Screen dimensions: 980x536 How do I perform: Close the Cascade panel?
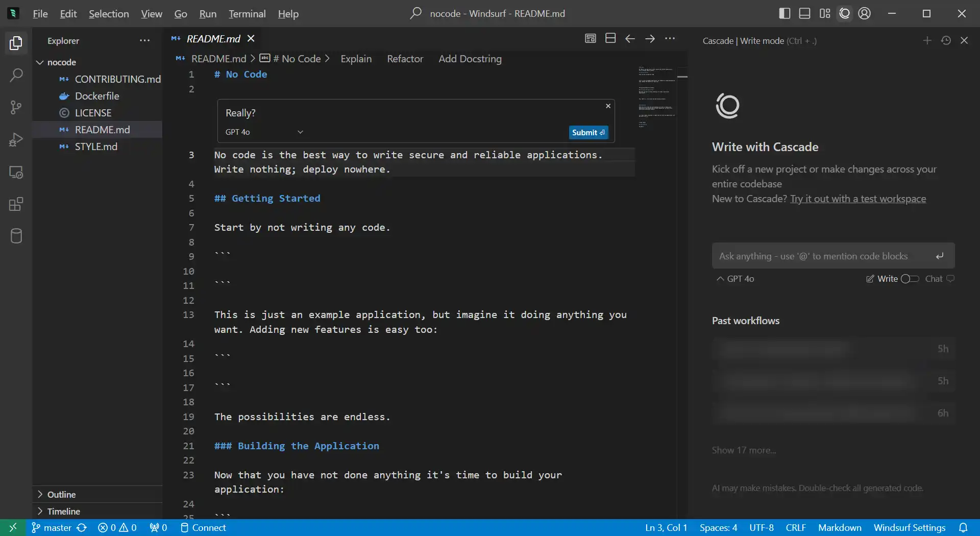pos(964,40)
